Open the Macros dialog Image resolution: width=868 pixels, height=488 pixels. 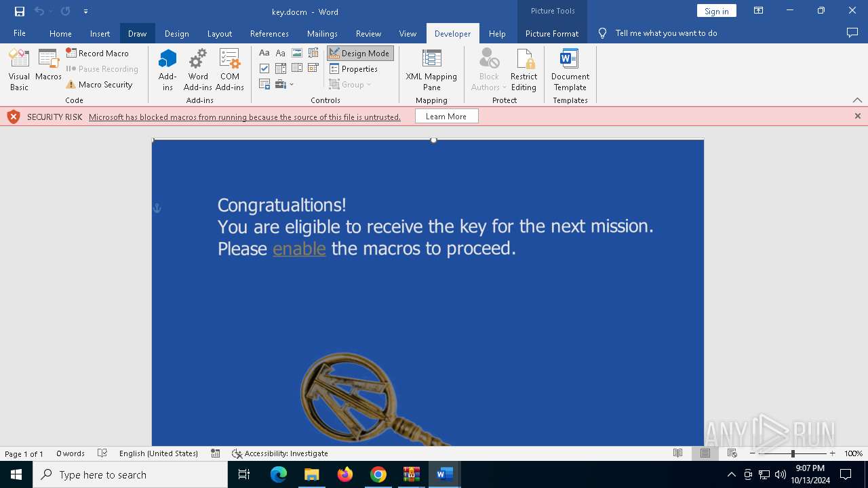coord(48,65)
